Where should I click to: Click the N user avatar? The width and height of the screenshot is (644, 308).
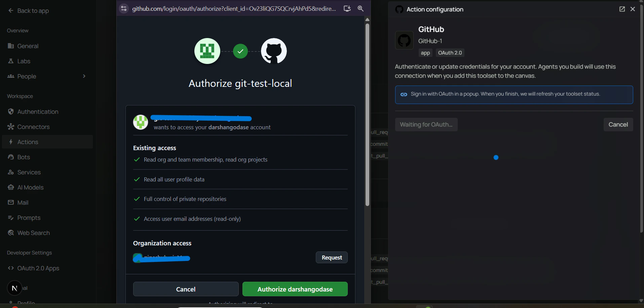(14, 288)
